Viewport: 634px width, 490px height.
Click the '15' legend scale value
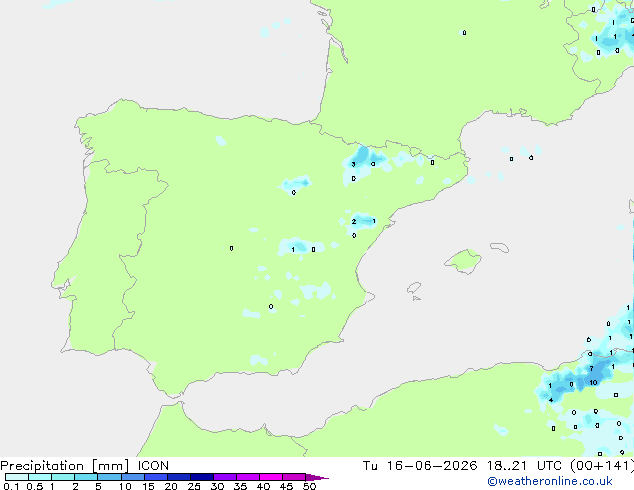[148, 486]
